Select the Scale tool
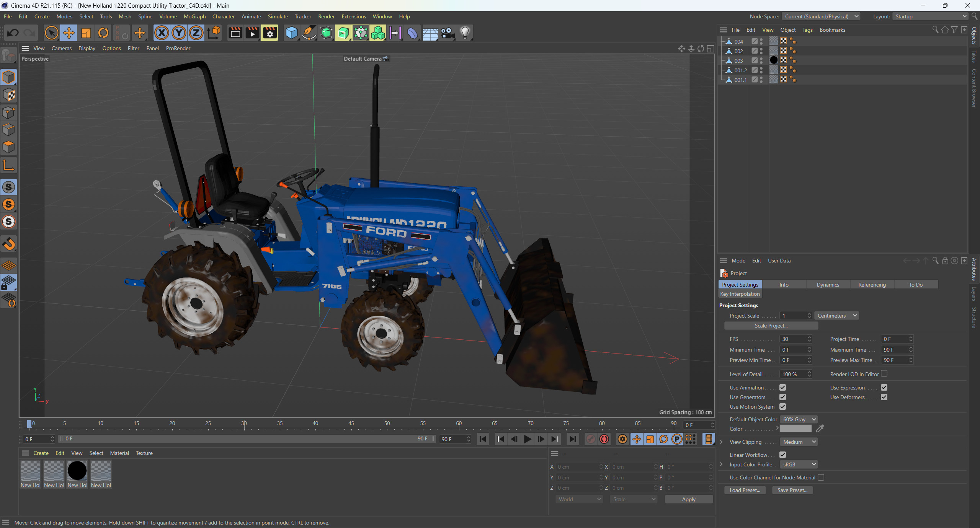The image size is (980, 528). (86, 33)
